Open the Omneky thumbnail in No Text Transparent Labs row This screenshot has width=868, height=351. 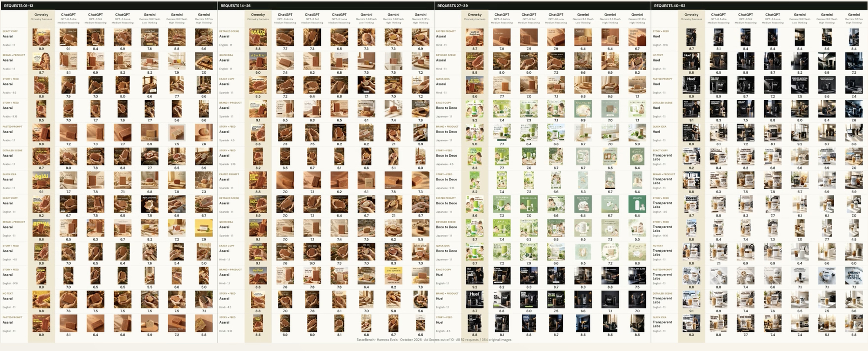pyautogui.click(x=691, y=252)
